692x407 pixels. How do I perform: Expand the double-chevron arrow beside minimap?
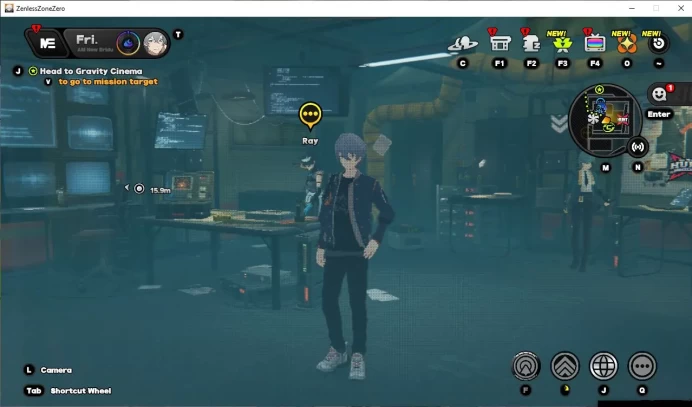click(559, 124)
